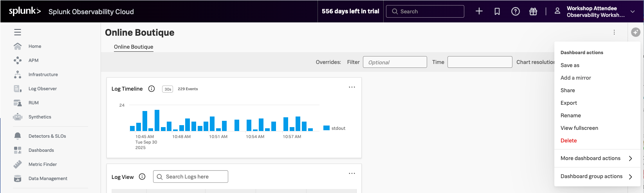Open the APM sidebar icon
The height and width of the screenshot is (193, 644).
[x=18, y=60]
